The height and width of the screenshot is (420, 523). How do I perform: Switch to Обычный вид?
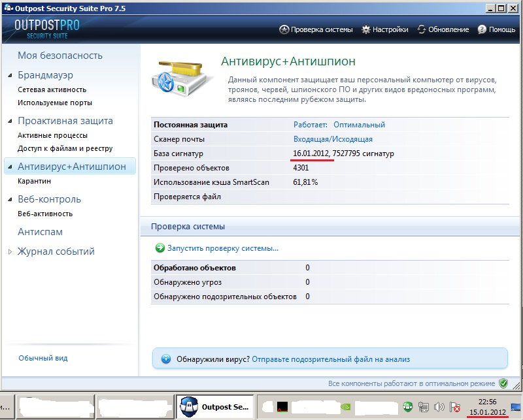click(43, 358)
